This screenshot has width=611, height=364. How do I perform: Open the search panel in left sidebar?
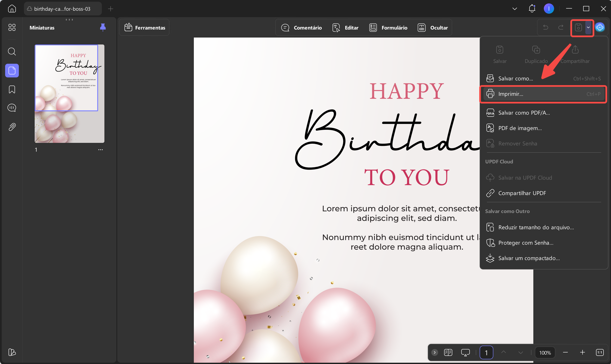click(x=12, y=52)
